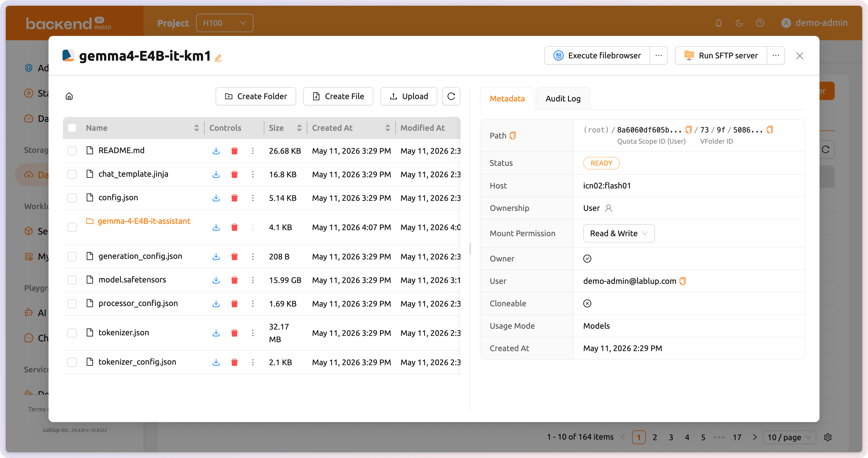The image size is (868, 458).
Task: Check the processor_config.json checkbox
Action: tap(72, 304)
